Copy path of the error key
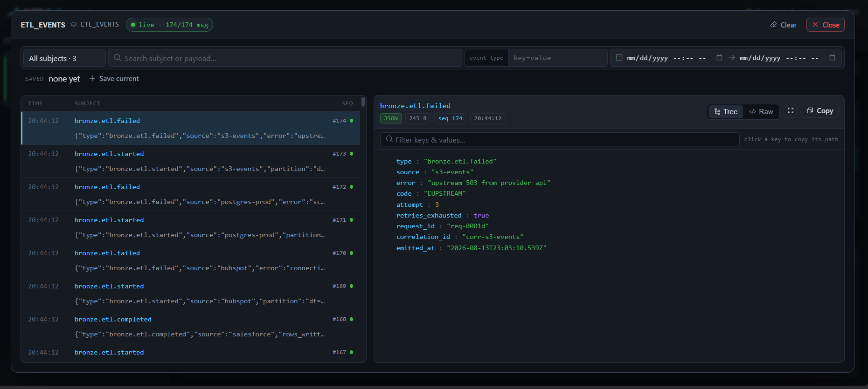 (x=406, y=183)
